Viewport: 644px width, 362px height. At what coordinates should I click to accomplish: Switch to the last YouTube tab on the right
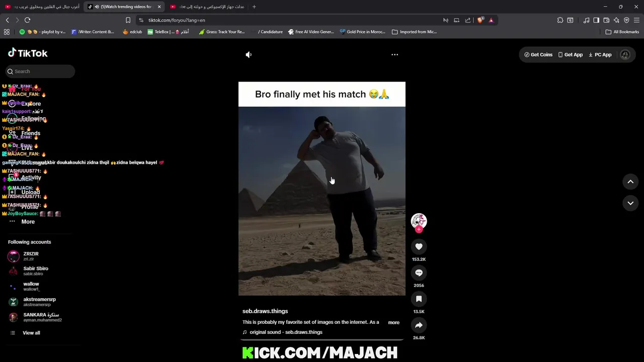point(207,7)
